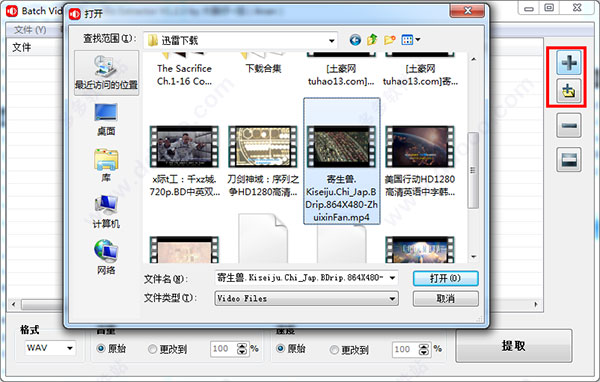Viewport: 600px width, 382px height.
Task: Select first 更改到 radio button
Action: click(152, 349)
